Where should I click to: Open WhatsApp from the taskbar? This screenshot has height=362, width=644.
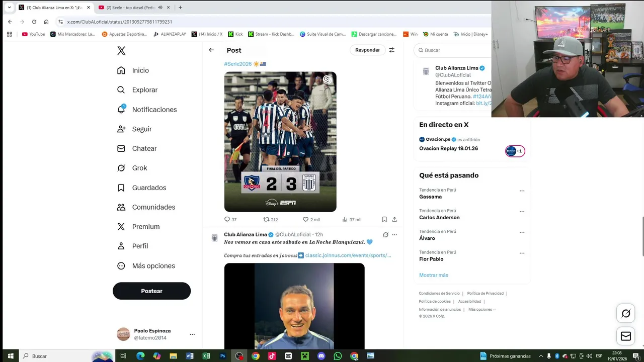[x=338, y=356]
